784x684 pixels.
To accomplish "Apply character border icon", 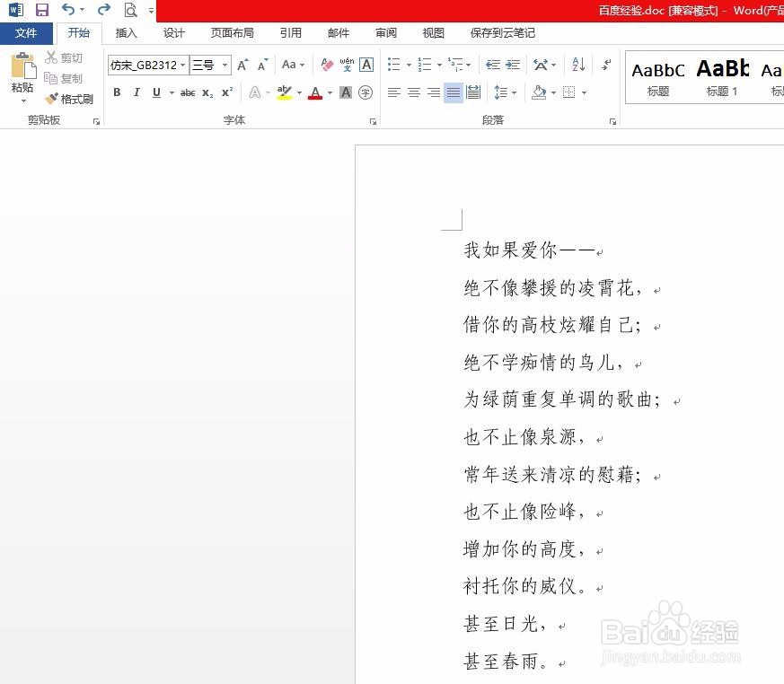I will pos(366,65).
